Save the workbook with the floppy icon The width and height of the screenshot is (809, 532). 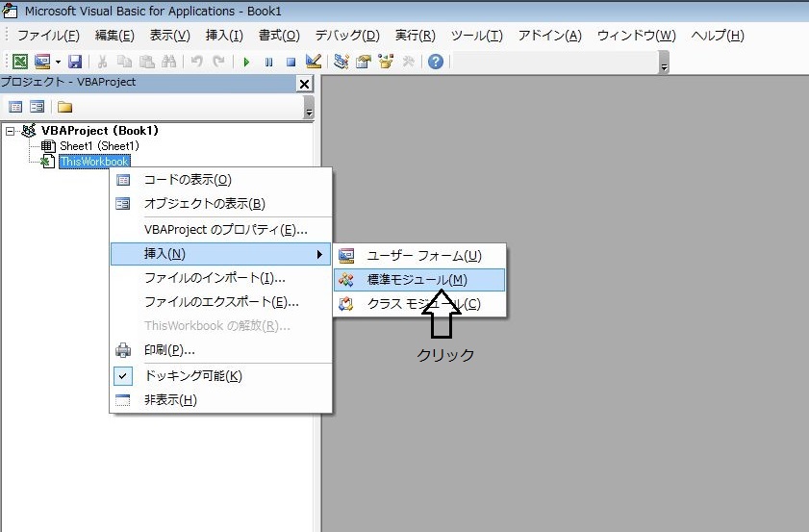point(75,62)
